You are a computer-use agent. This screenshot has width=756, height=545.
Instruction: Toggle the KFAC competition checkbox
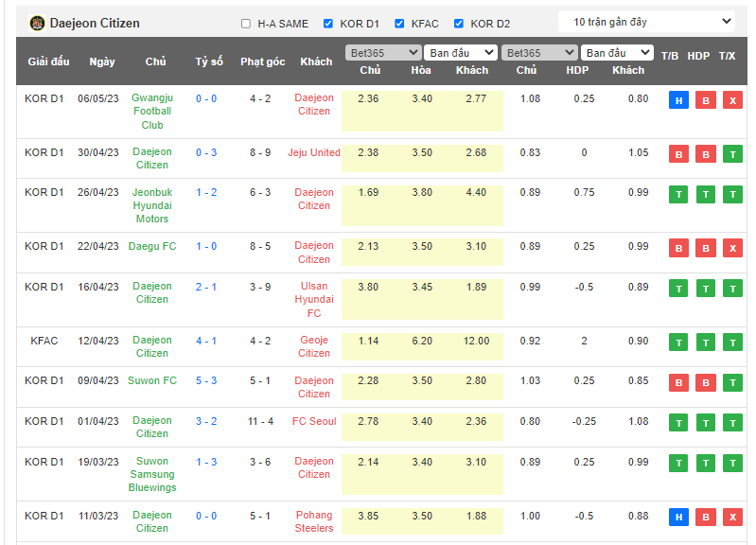(399, 24)
